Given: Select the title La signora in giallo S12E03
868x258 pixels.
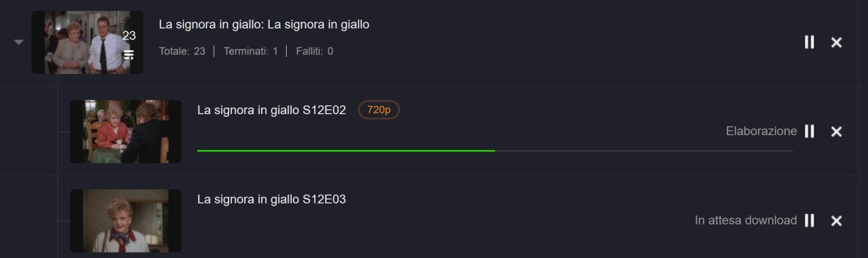Looking at the screenshot, I should point(271,199).
